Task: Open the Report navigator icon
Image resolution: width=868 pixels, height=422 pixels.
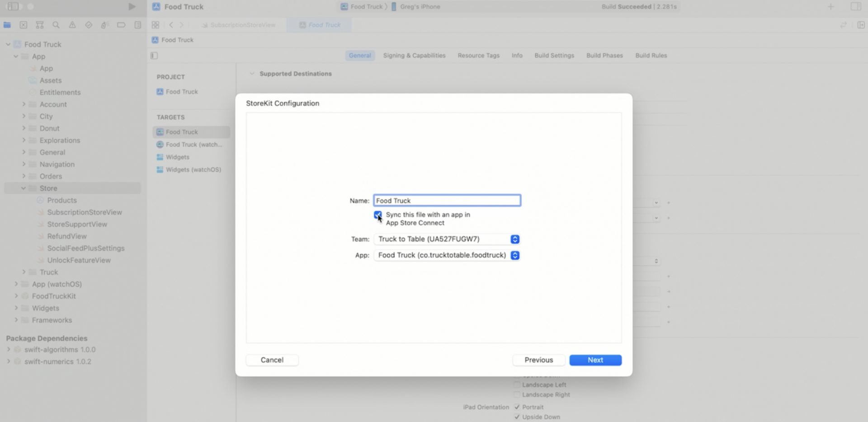Action: [138, 25]
